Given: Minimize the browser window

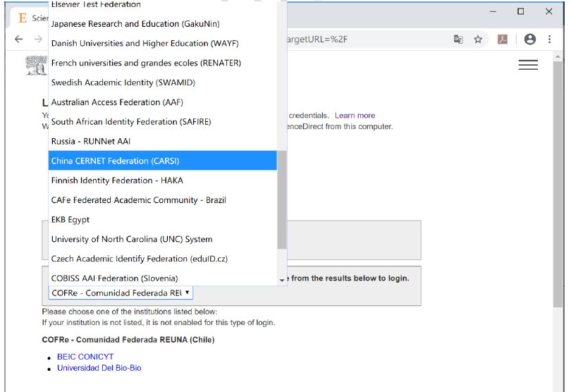Looking at the screenshot, I should tap(493, 12).
